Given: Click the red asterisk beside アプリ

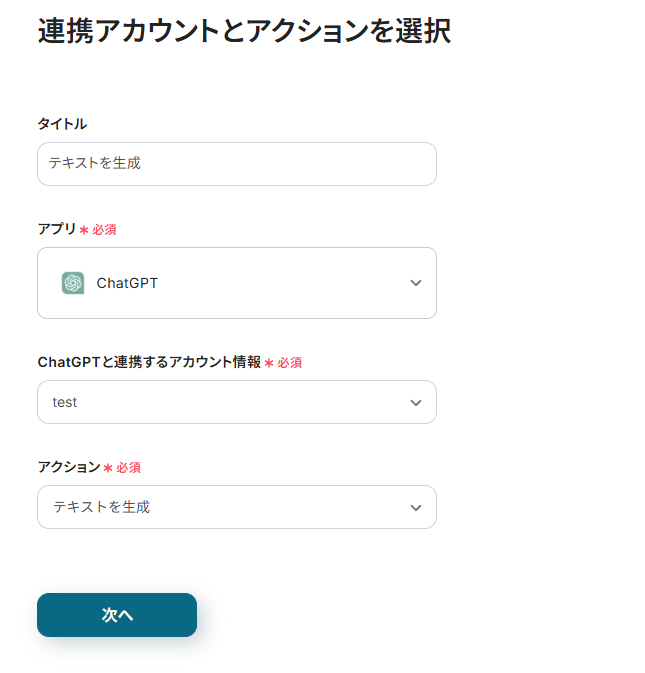Looking at the screenshot, I should point(83,230).
